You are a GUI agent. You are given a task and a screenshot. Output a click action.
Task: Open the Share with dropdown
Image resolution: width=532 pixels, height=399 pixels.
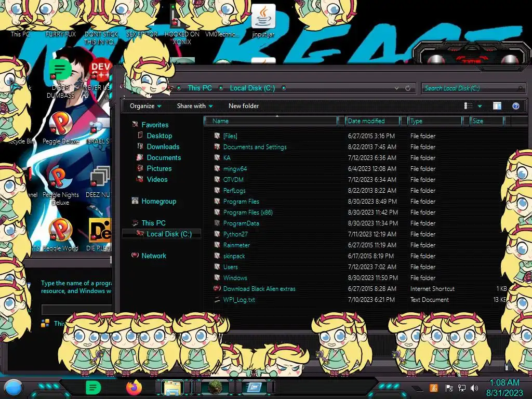pyautogui.click(x=195, y=106)
